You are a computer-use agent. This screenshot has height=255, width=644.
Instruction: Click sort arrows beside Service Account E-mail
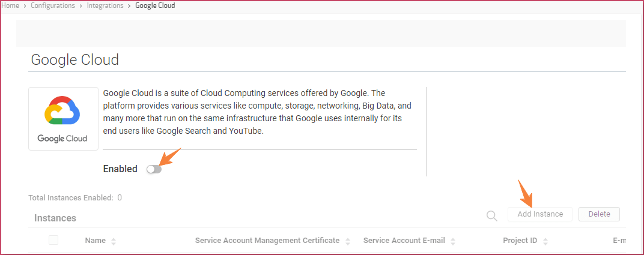click(453, 241)
